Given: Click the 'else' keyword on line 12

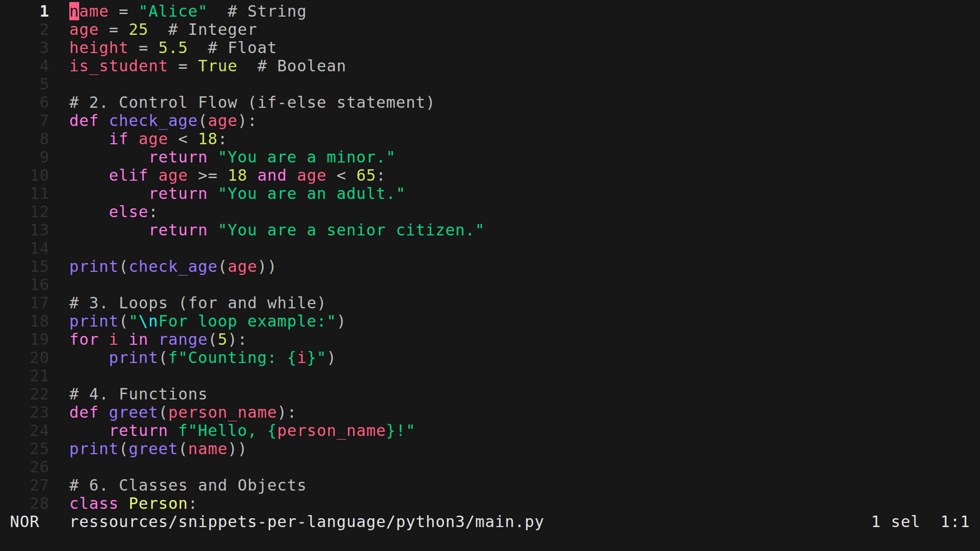Looking at the screenshot, I should click(x=129, y=212).
